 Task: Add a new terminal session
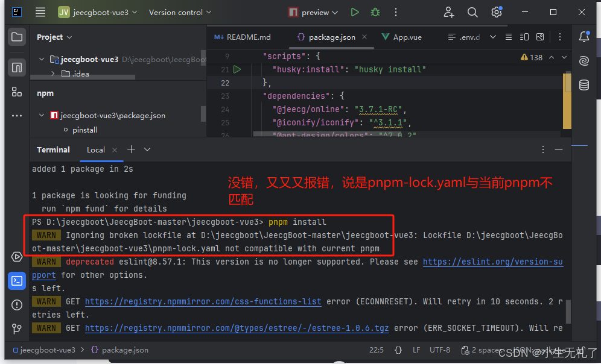[x=131, y=149]
